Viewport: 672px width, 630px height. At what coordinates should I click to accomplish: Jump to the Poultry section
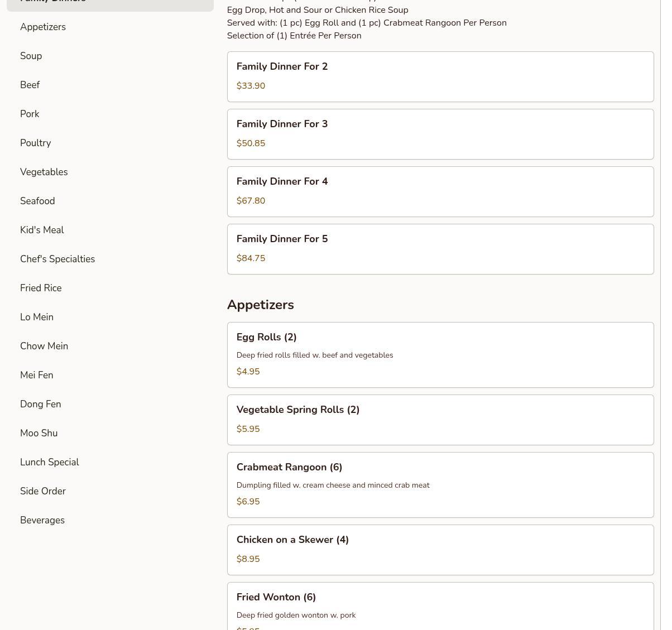click(x=36, y=143)
